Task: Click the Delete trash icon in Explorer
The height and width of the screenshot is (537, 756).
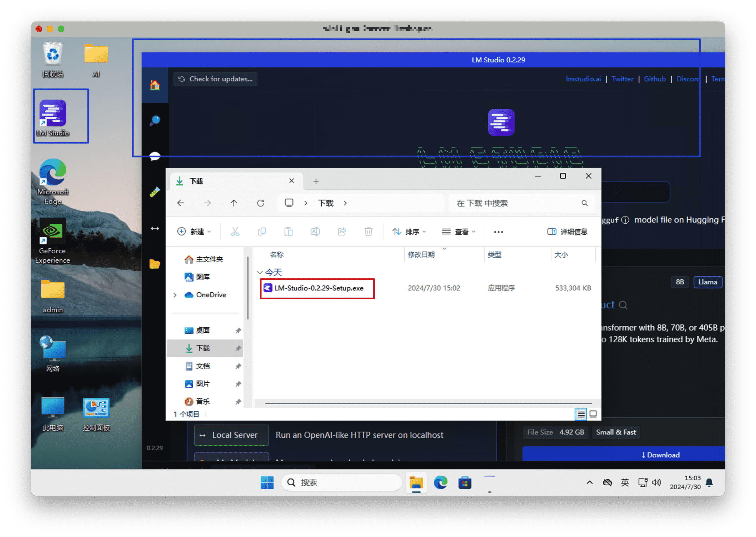Action: pyautogui.click(x=368, y=232)
